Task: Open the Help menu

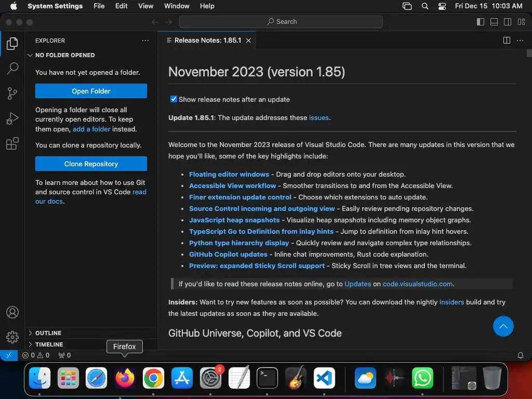Action: (207, 6)
